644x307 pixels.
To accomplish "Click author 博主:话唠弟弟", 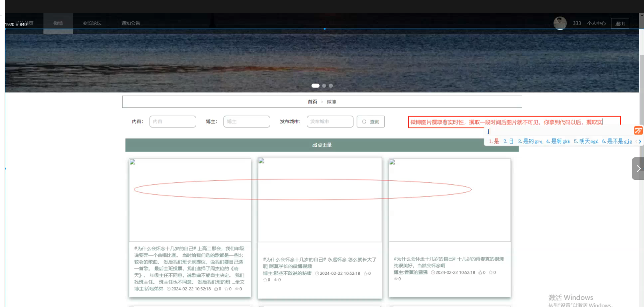I will pyautogui.click(x=149, y=288).
